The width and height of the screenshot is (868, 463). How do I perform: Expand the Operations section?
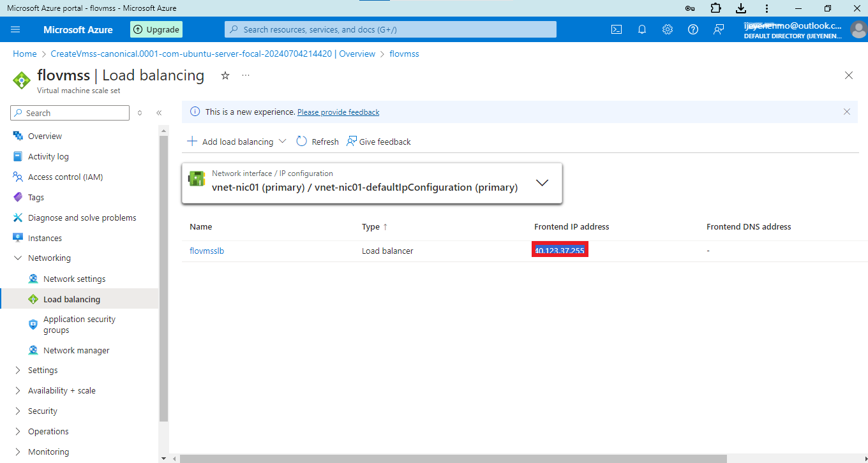tap(18, 432)
